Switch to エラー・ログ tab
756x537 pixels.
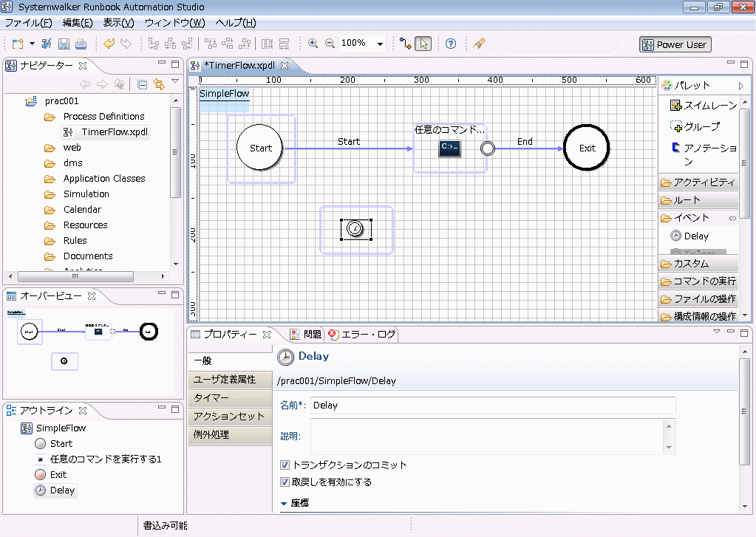tap(362, 334)
